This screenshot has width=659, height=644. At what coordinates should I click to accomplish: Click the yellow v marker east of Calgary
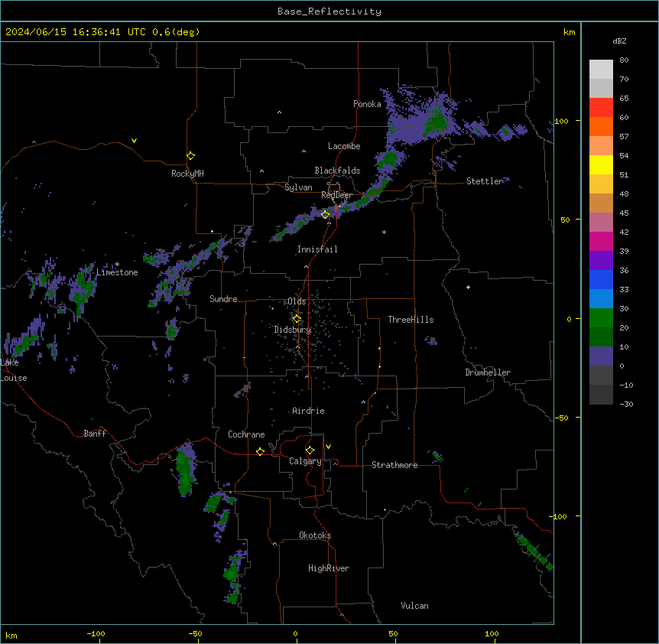coord(328,447)
